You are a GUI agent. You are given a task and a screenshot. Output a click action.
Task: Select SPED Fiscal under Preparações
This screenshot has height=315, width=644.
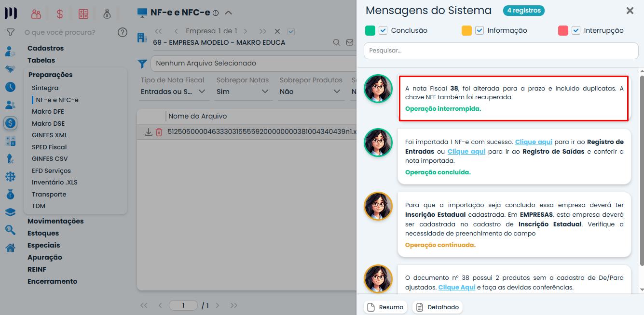tap(49, 147)
